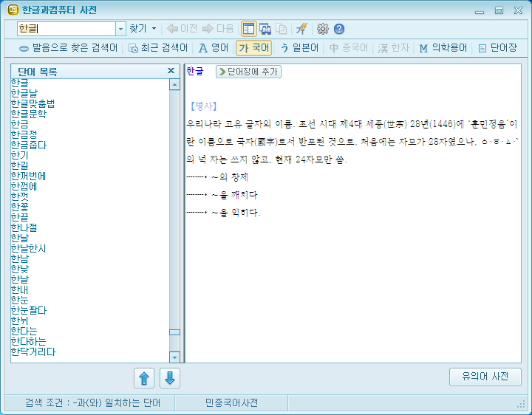Select 한눈 in the word list
Viewport: 532px width, 415px height.
tap(19, 300)
